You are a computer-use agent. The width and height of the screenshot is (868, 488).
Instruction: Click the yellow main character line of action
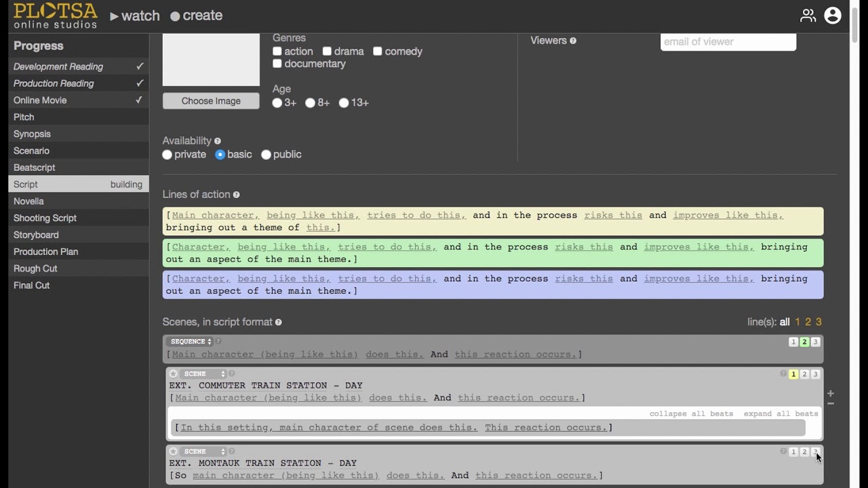[493, 222]
